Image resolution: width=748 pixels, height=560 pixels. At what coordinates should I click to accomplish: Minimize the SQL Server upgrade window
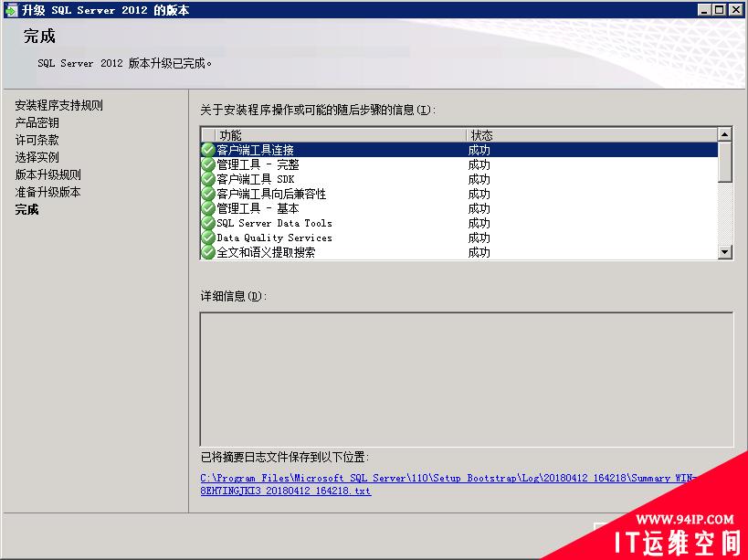(x=704, y=10)
